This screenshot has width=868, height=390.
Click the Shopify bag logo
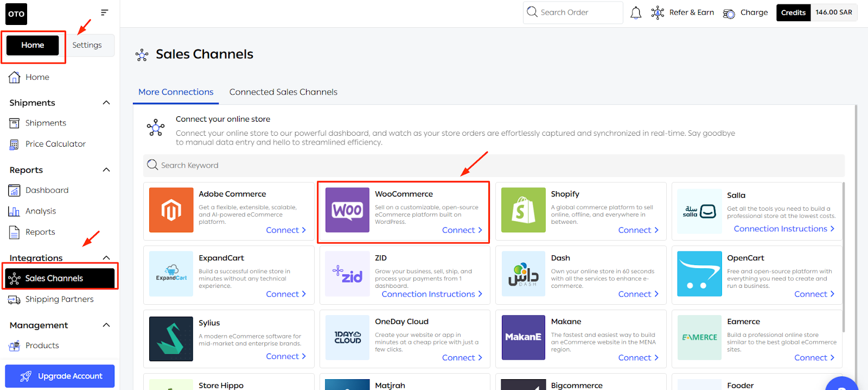(x=524, y=210)
